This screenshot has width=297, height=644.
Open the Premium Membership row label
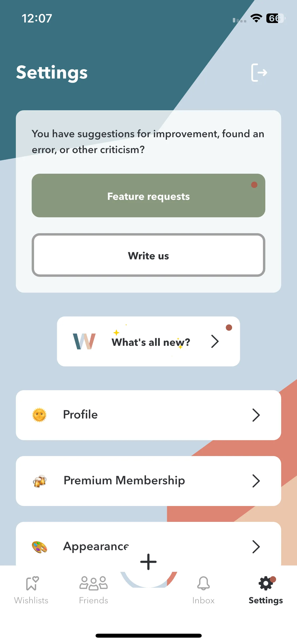[x=124, y=480]
